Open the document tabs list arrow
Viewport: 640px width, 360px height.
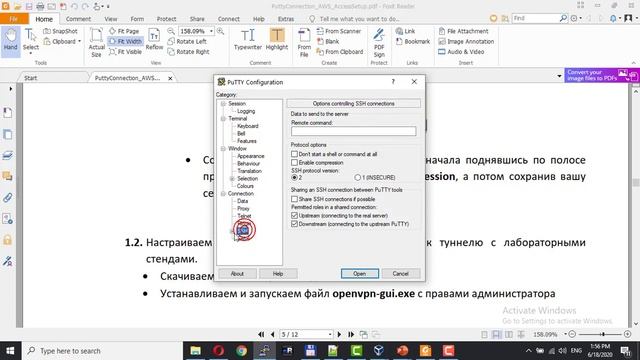click(559, 76)
